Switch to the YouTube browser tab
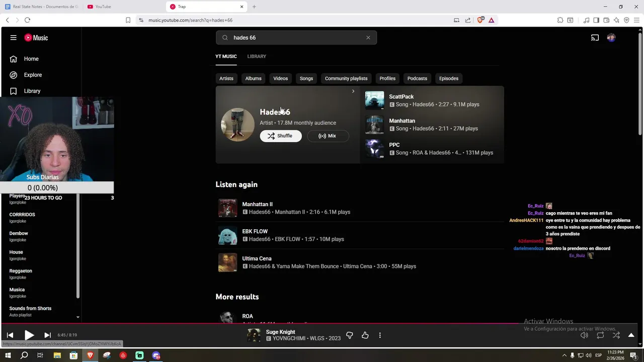644x362 pixels. click(x=103, y=7)
